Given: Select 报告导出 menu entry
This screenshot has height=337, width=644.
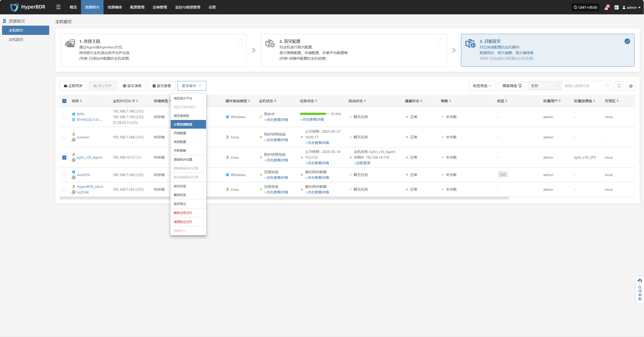Looking at the screenshot, I should click(x=188, y=204).
